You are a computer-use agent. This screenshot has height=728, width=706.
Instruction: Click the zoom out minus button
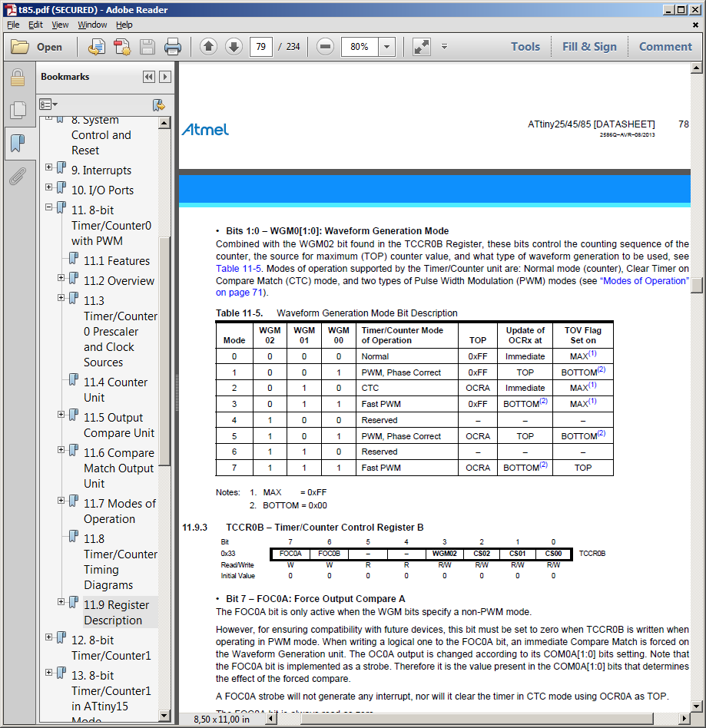(325, 46)
